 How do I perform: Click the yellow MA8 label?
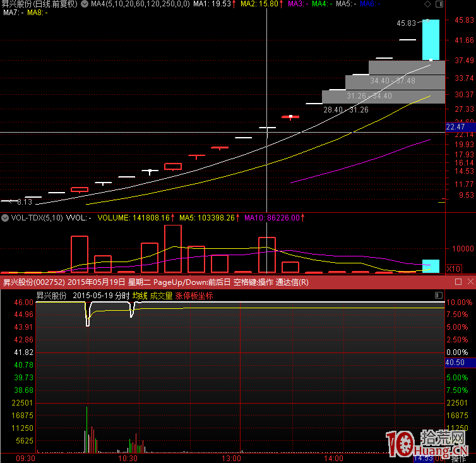pyautogui.click(x=37, y=13)
